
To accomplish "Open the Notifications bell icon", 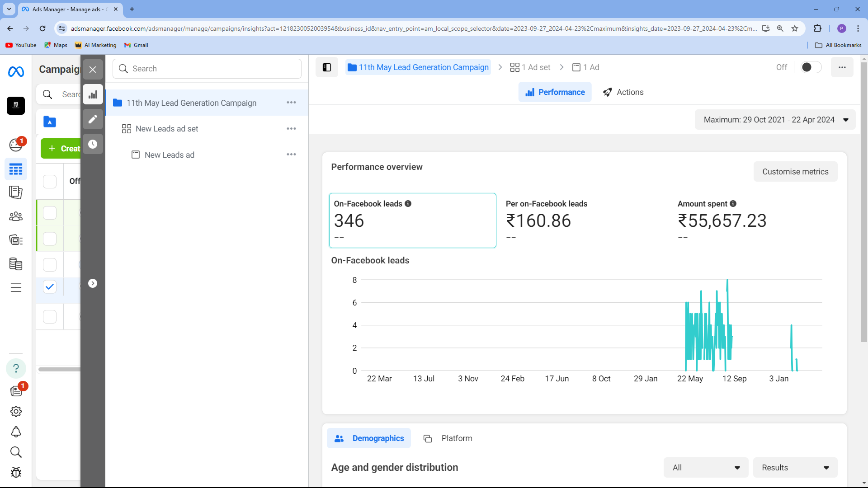I will click(x=16, y=432).
